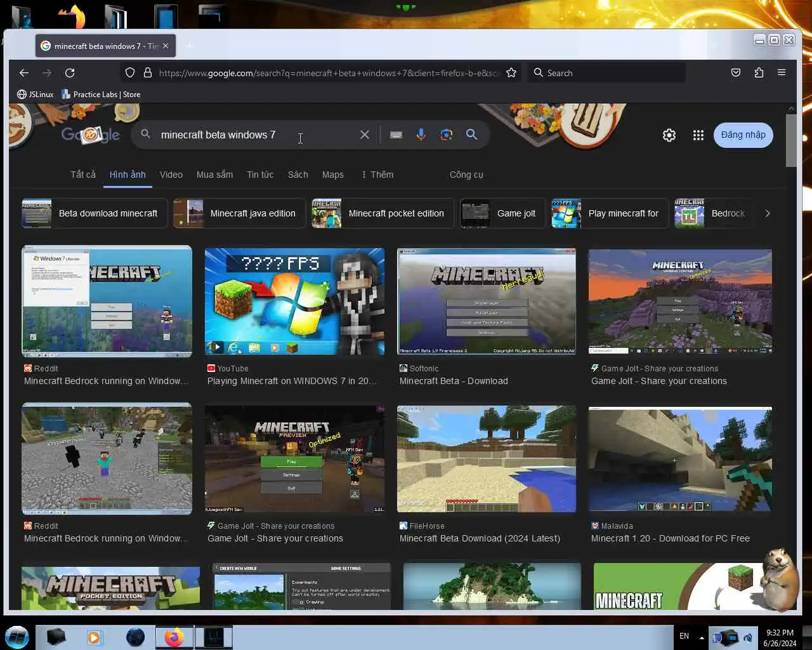Screen dimensions: 812x650
Task: Select the Beta download minecraft chip
Action: click(95, 213)
